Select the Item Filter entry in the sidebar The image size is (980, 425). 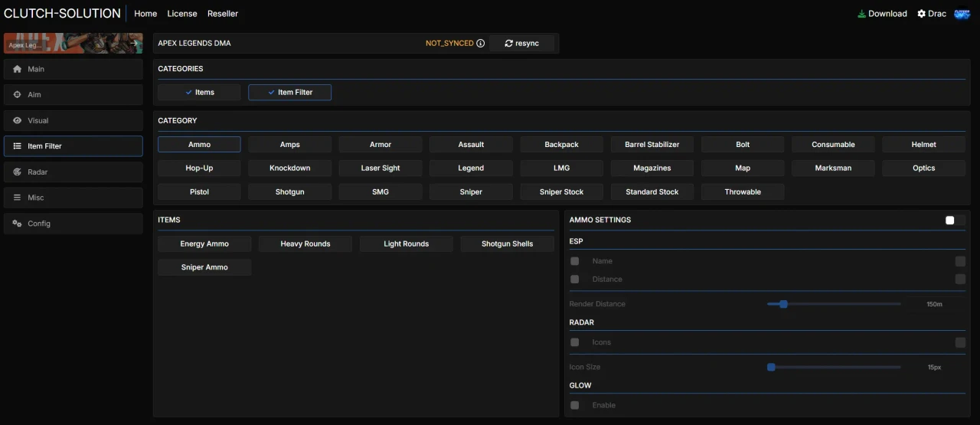tap(73, 146)
